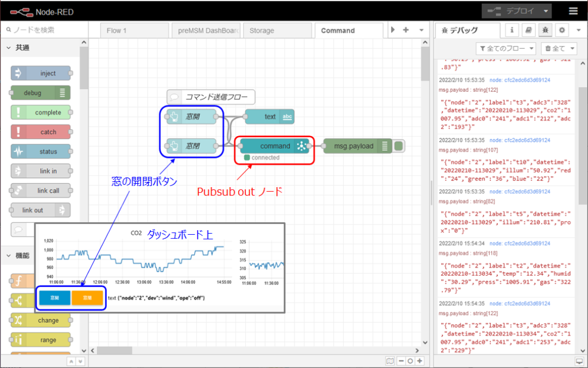
Task: Click the node search input field
Action: [43, 30]
